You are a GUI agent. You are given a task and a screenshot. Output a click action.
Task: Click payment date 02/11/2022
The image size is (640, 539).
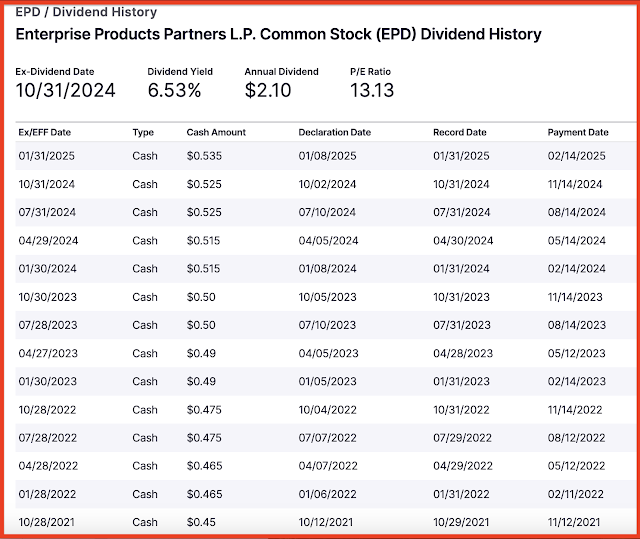[x=576, y=495]
